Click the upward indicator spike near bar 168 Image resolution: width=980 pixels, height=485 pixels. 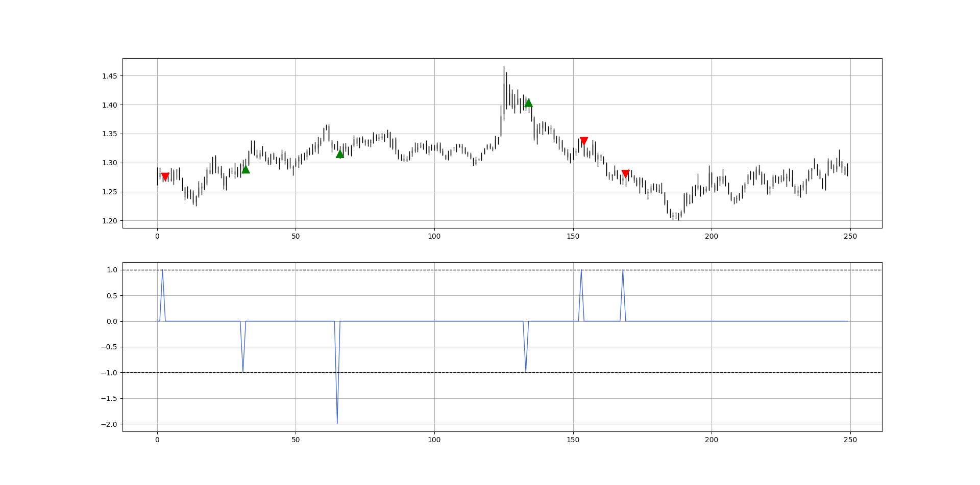click(623, 295)
